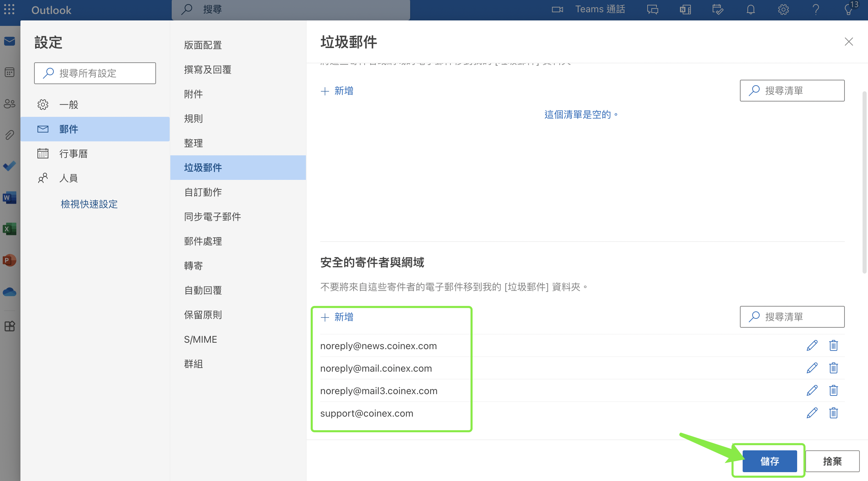Open 保留原則 settings
Screen dimensions: 868x481
click(238, 315)
